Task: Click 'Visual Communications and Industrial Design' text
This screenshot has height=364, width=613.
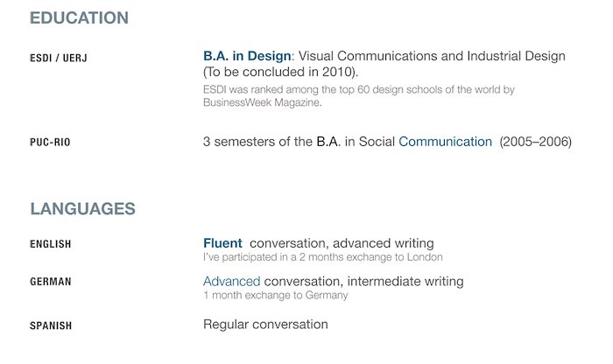Action: pyautogui.click(x=432, y=56)
